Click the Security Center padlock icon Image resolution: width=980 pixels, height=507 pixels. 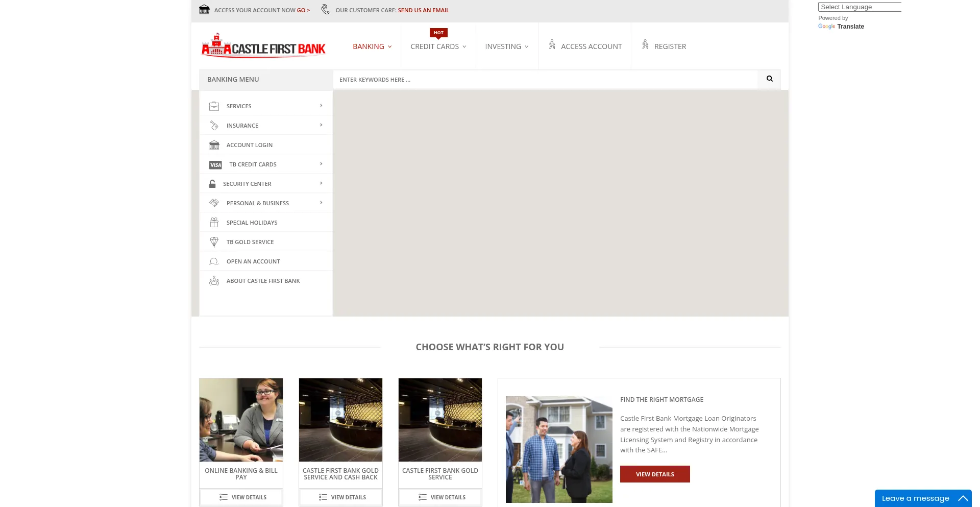(x=212, y=183)
